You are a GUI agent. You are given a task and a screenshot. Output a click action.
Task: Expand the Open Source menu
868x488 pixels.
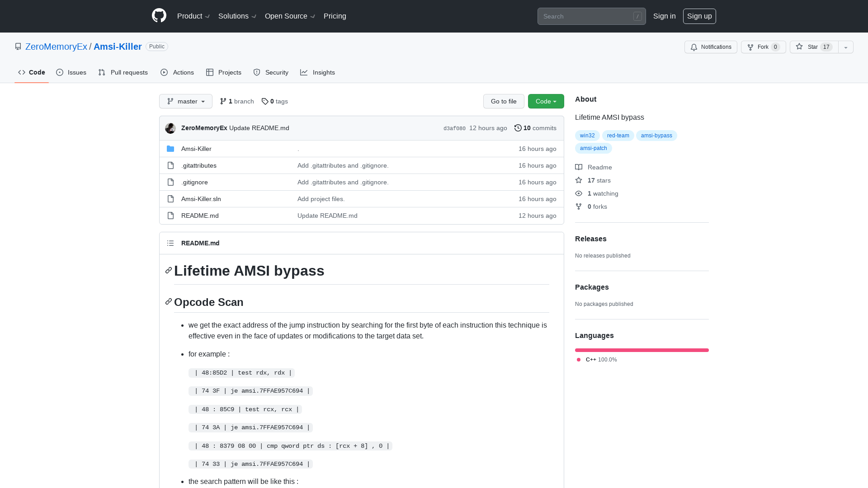point(290,16)
